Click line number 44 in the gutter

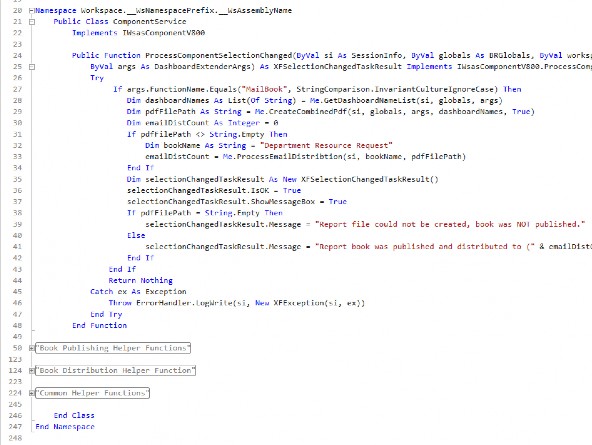[x=17, y=280]
